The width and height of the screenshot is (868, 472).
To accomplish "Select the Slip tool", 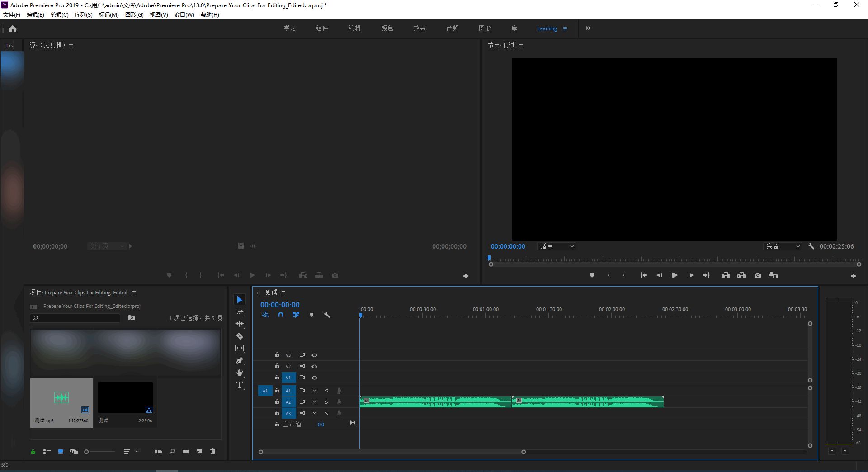I will click(x=240, y=348).
